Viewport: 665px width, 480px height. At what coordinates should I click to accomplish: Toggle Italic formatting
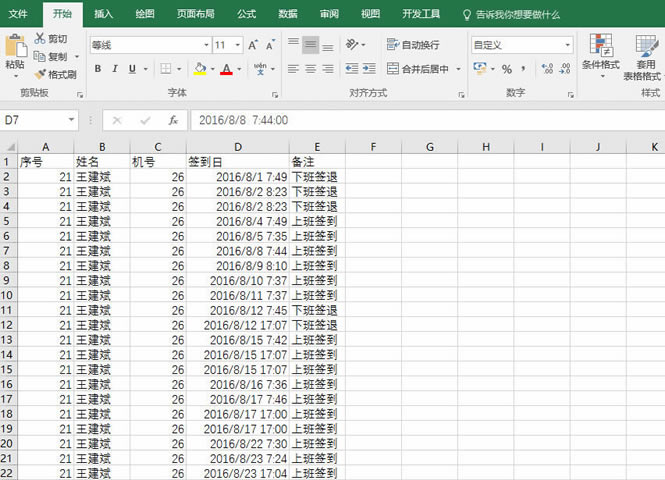click(115, 69)
